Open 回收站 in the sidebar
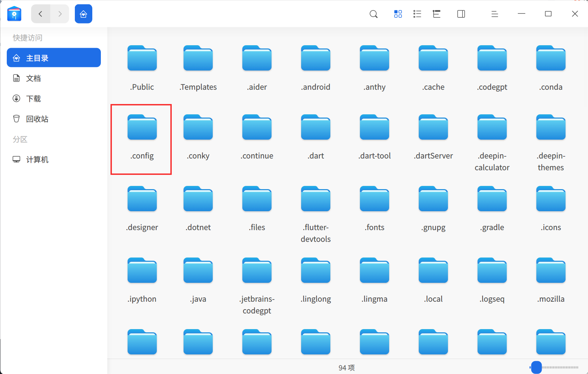 (x=54, y=119)
